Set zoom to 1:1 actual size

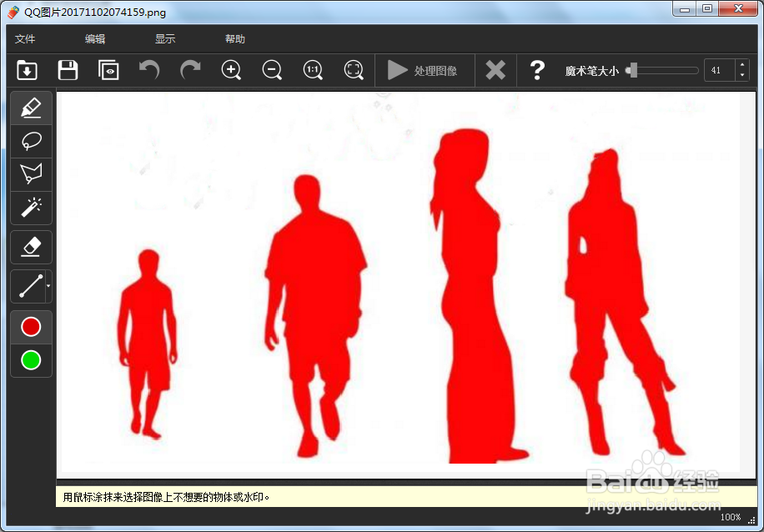coord(313,71)
